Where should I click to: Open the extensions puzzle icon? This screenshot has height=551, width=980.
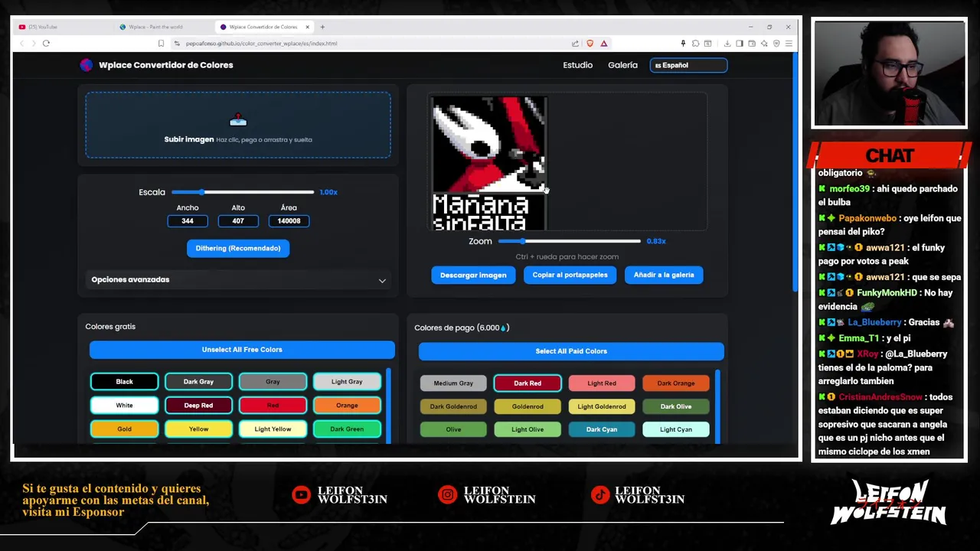click(695, 44)
